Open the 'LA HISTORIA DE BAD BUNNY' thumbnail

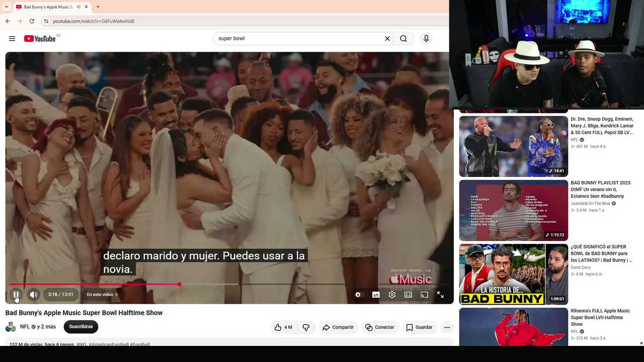click(514, 275)
